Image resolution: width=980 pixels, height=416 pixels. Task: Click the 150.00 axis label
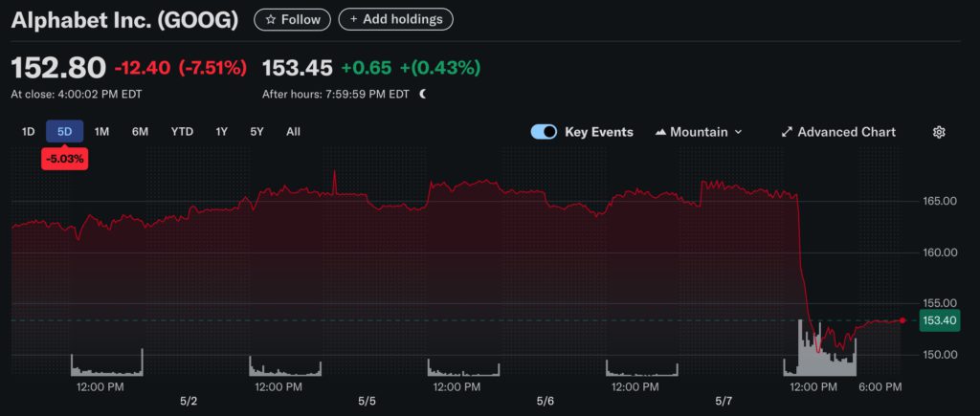[x=940, y=355]
